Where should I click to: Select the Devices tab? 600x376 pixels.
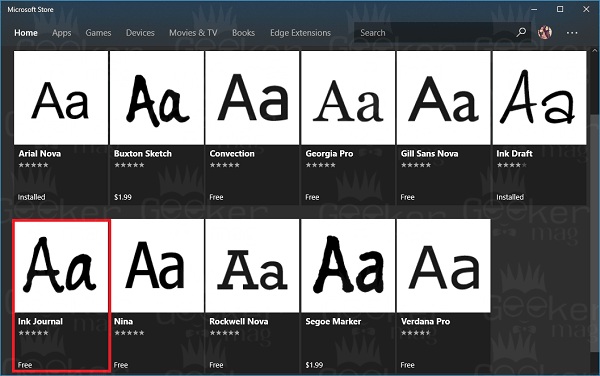click(x=140, y=33)
